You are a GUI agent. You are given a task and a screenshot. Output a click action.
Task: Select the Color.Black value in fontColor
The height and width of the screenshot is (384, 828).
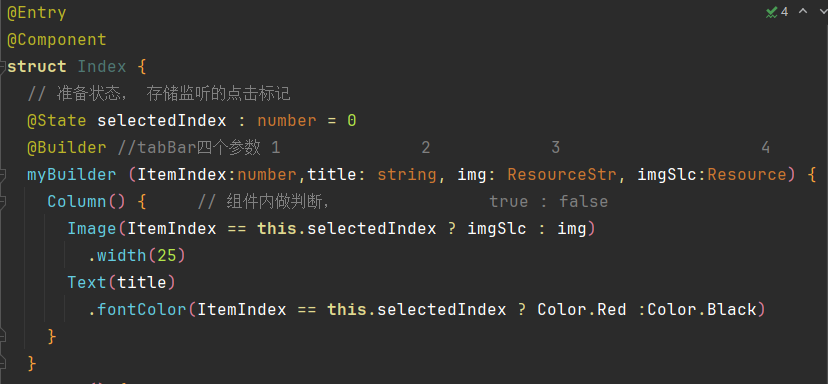702,309
